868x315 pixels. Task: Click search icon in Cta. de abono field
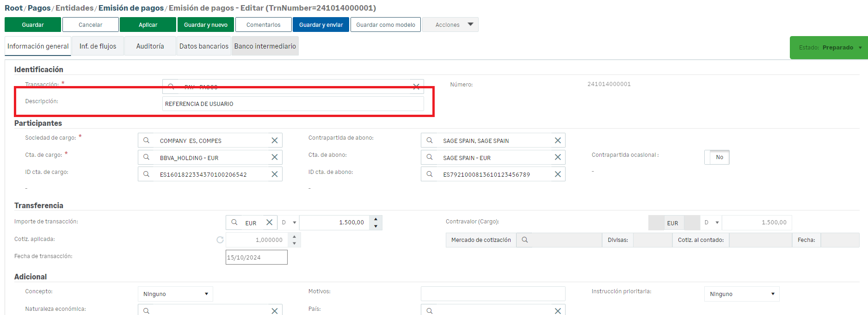click(430, 157)
